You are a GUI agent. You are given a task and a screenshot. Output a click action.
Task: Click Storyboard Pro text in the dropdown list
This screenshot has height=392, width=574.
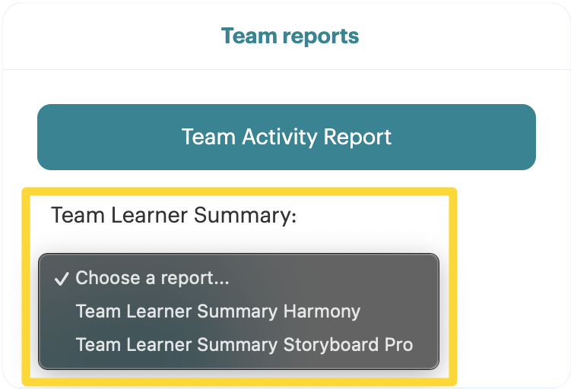pyautogui.click(x=348, y=345)
